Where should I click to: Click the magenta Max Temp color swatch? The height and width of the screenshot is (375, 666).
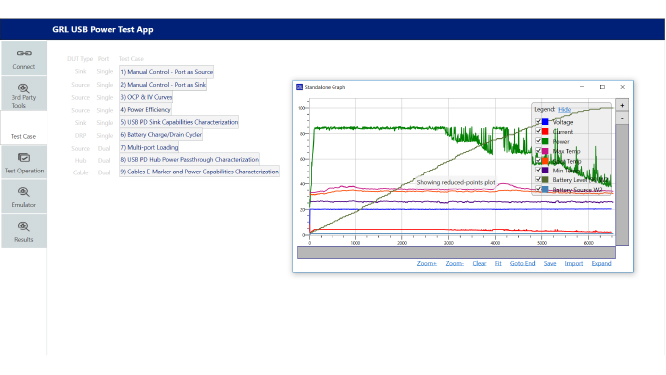click(x=545, y=151)
